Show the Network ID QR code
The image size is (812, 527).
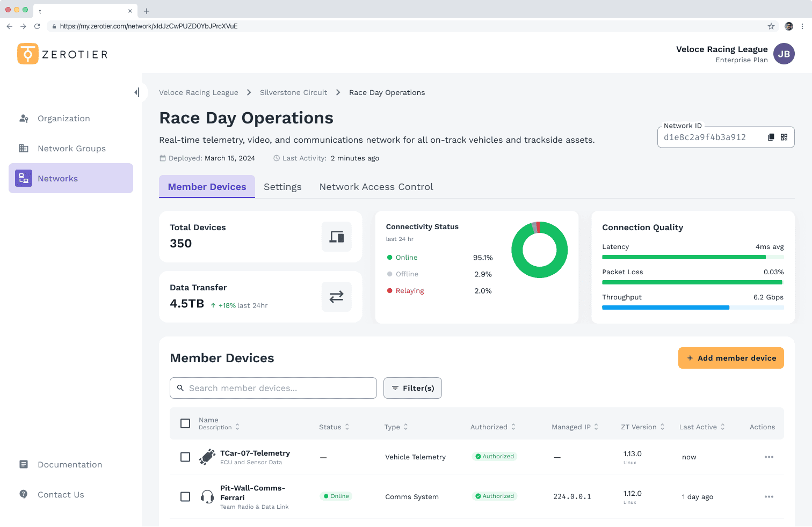click(x=784, y=137)
